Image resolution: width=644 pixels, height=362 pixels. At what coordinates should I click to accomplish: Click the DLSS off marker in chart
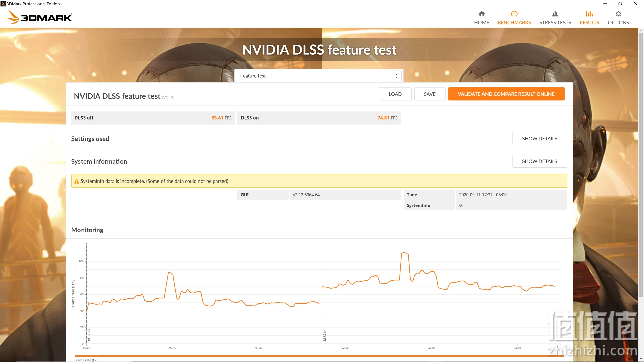(x=89, y=335)
